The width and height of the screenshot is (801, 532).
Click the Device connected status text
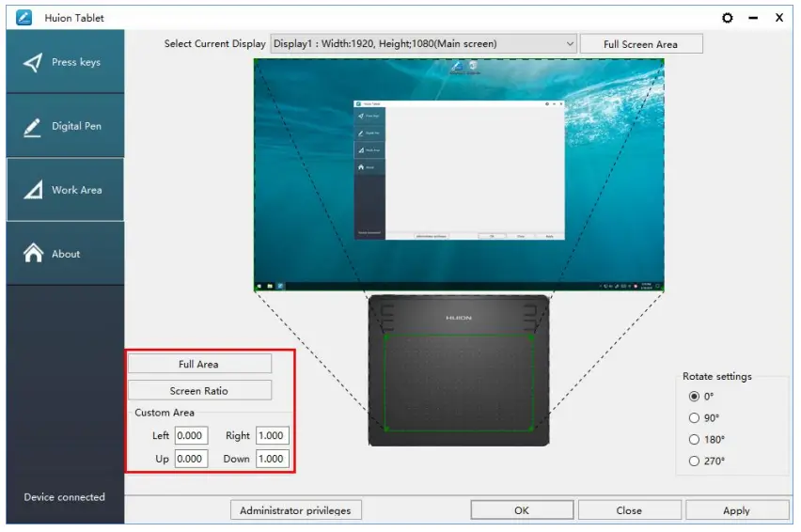[x=64, y=497]
